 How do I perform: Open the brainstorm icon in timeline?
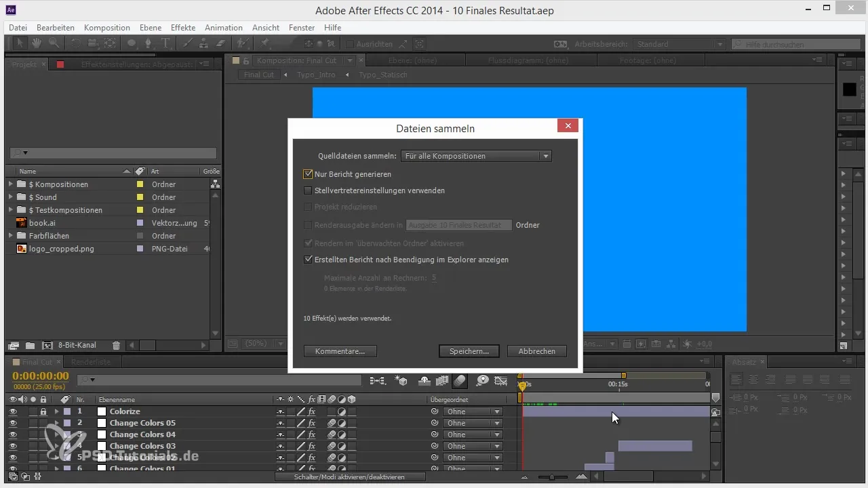coord(483,380)
